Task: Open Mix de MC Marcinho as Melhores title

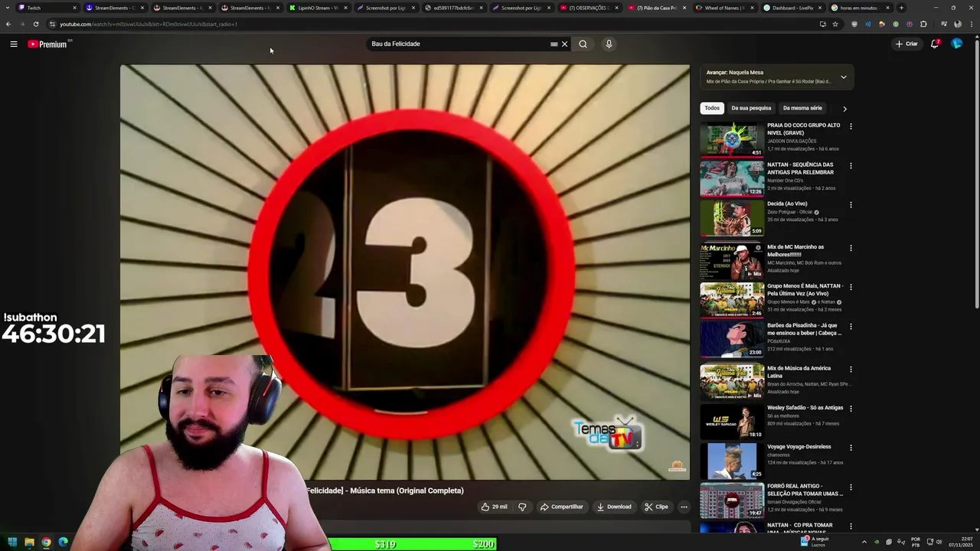Action: pyautogui.click(x=795, y=250)
